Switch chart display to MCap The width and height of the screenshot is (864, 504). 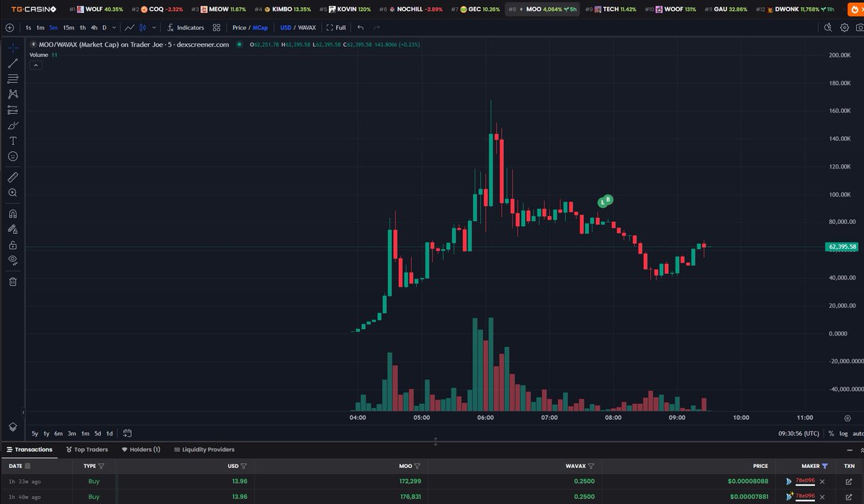260,27
